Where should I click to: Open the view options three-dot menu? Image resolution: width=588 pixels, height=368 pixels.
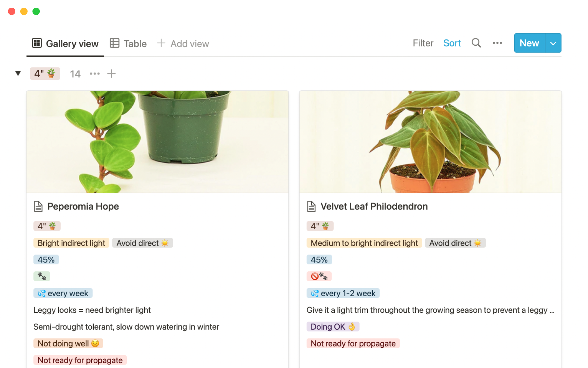point(497,43)
